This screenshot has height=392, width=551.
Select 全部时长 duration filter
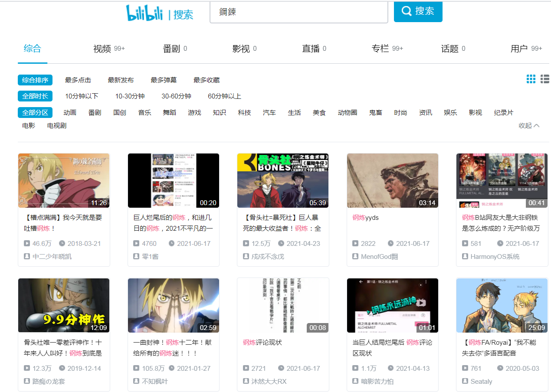(x=35, y=96)
